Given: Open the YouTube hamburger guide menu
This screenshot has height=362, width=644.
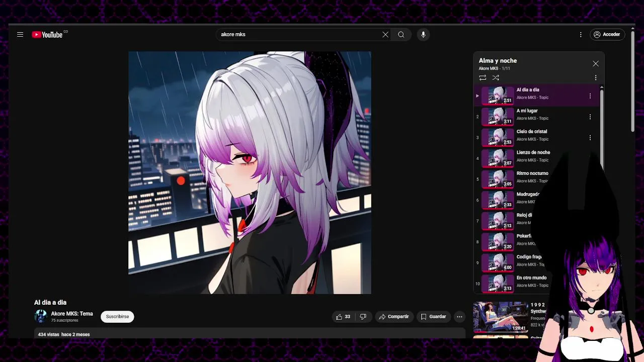Looking at the screenshot, I should (20, 35).
